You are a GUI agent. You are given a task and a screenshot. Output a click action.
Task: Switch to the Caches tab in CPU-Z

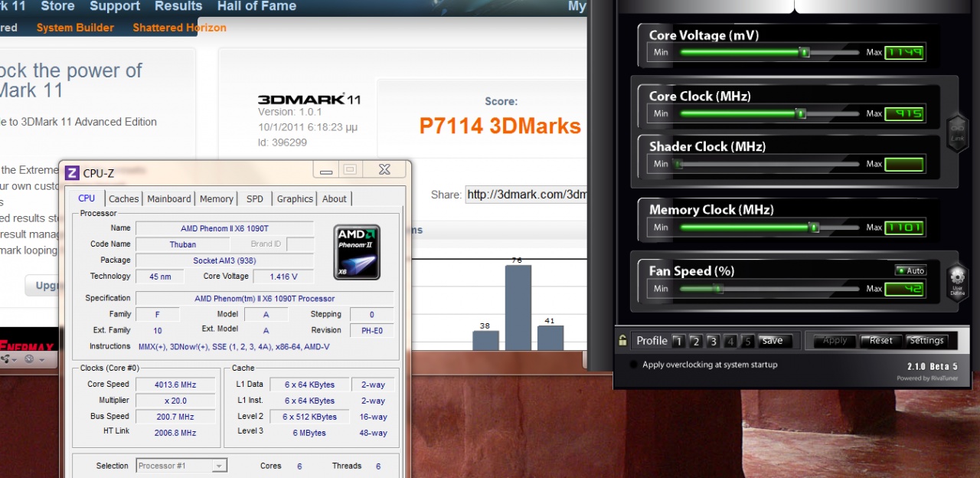tap(123, 199)
